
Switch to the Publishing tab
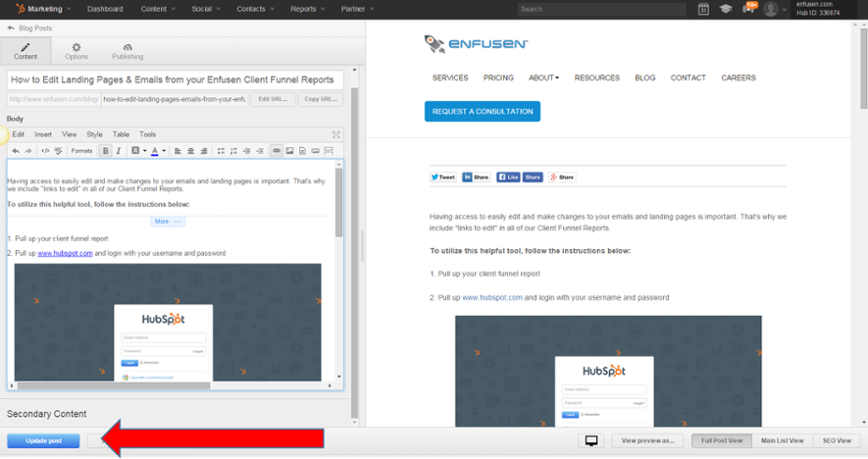[128, 51]
